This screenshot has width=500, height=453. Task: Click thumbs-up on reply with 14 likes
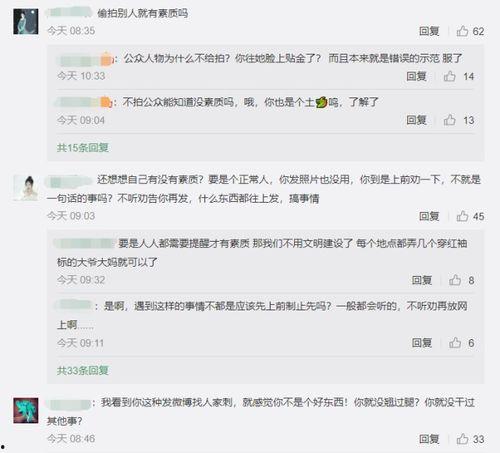point(449,76)
